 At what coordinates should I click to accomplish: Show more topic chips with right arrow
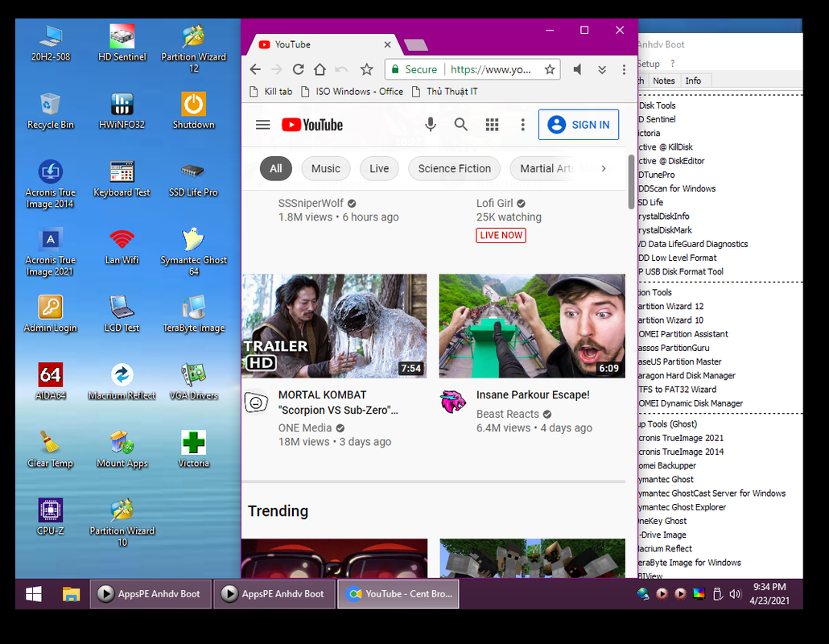click(604, 169)
